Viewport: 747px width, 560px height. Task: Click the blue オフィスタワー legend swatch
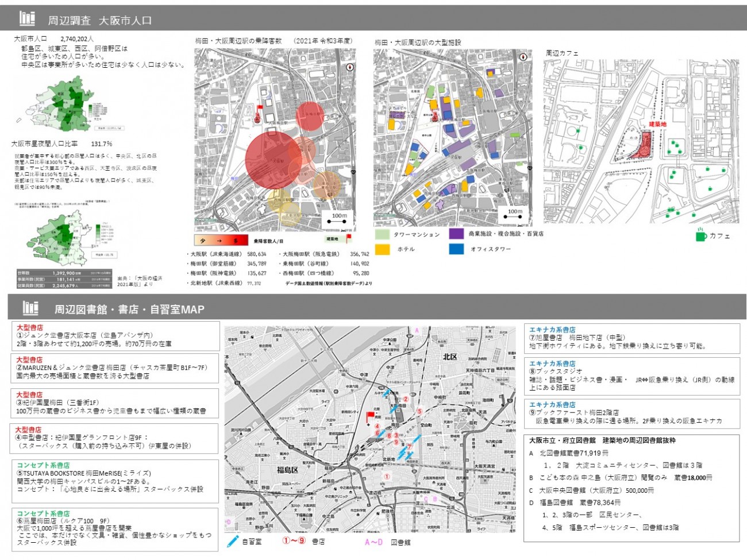pos(456,249)
